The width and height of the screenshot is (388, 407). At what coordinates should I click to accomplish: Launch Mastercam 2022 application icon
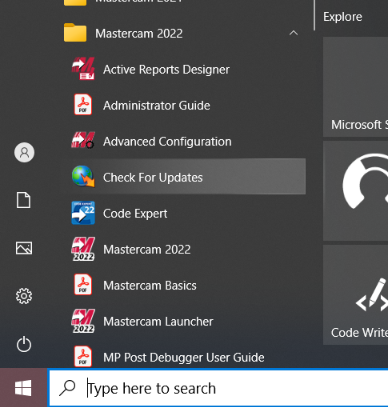click(83, 249)
